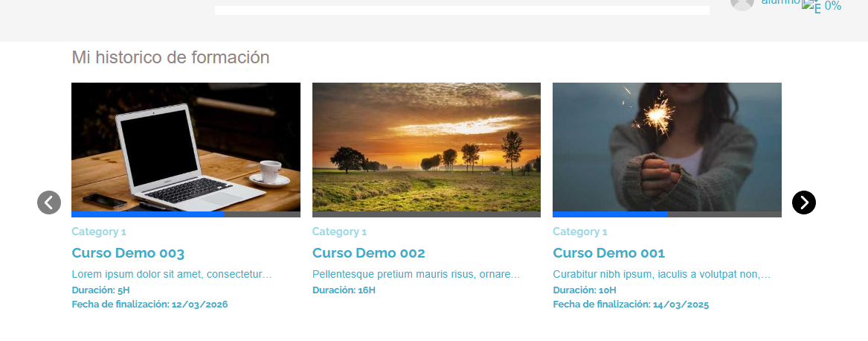Click 'Fecha de finalización: 12/03/2026'
This screenshot has height=341, width=868.
click(x=150, y=304)
